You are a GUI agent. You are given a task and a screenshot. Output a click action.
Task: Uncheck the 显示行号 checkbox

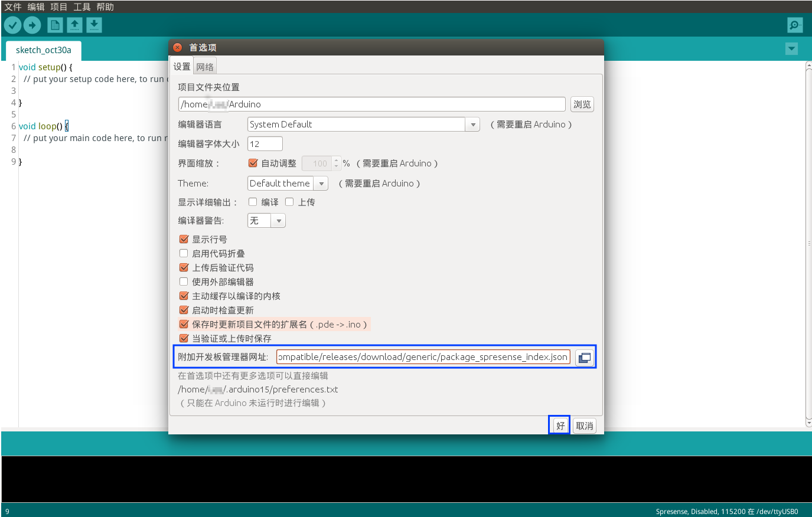coord(184,239)
